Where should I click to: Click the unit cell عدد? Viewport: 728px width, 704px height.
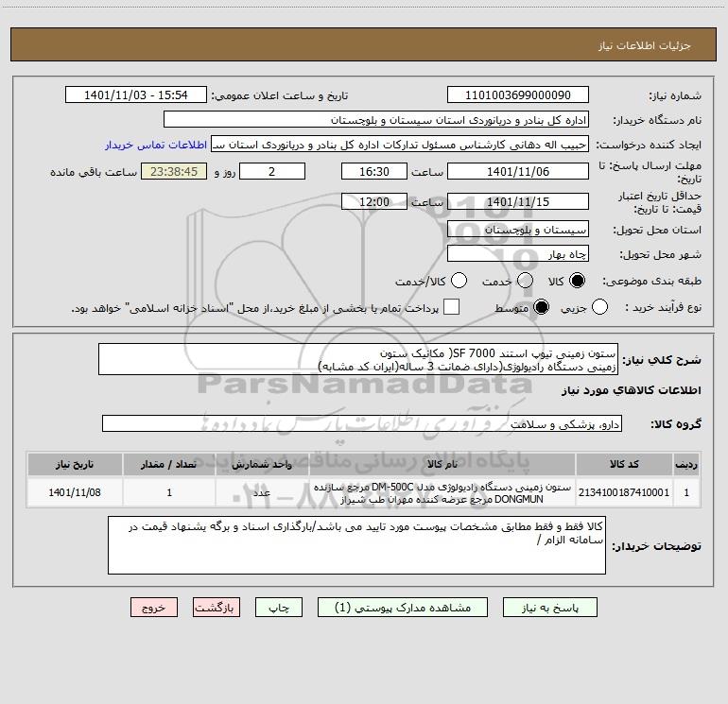262,492
